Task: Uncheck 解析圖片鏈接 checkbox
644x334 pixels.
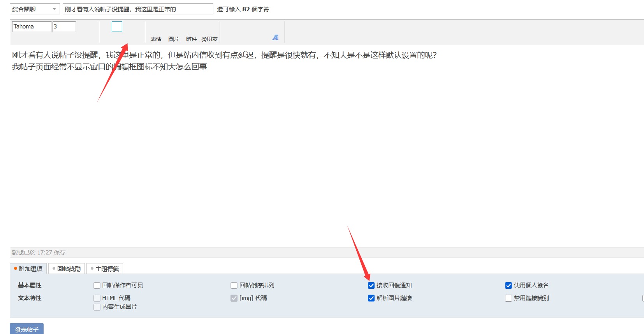Action: 371,298
